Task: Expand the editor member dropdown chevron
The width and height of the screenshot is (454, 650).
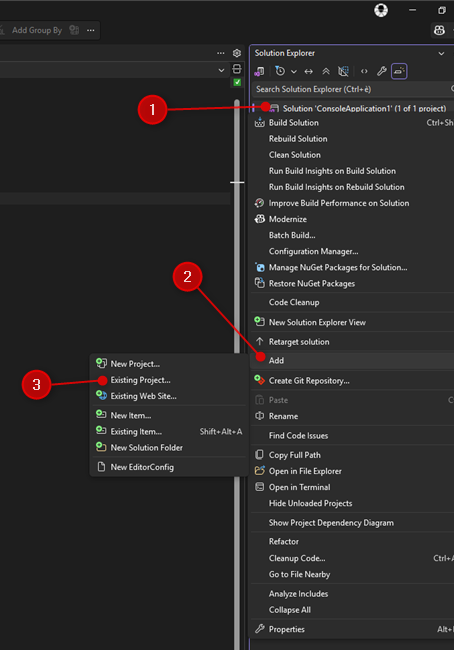Action: coord(221,70)
